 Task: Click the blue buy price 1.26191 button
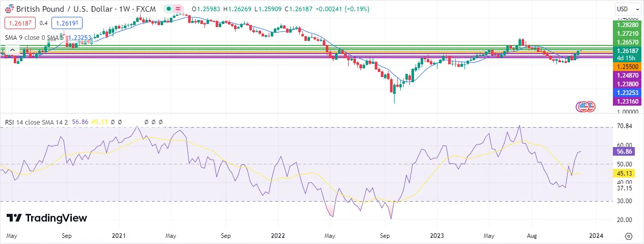(x=67, y=22)
